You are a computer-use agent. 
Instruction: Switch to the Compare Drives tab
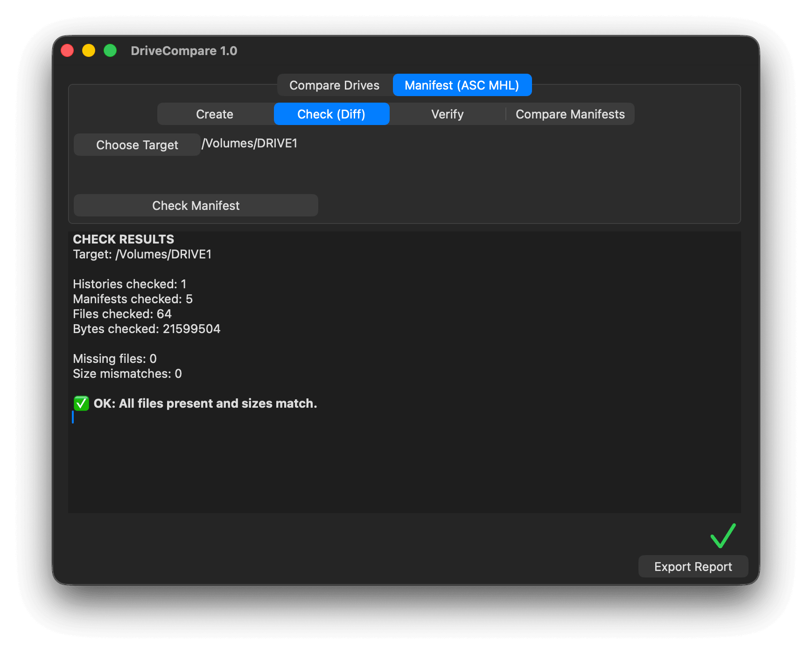tap(334, 85)
